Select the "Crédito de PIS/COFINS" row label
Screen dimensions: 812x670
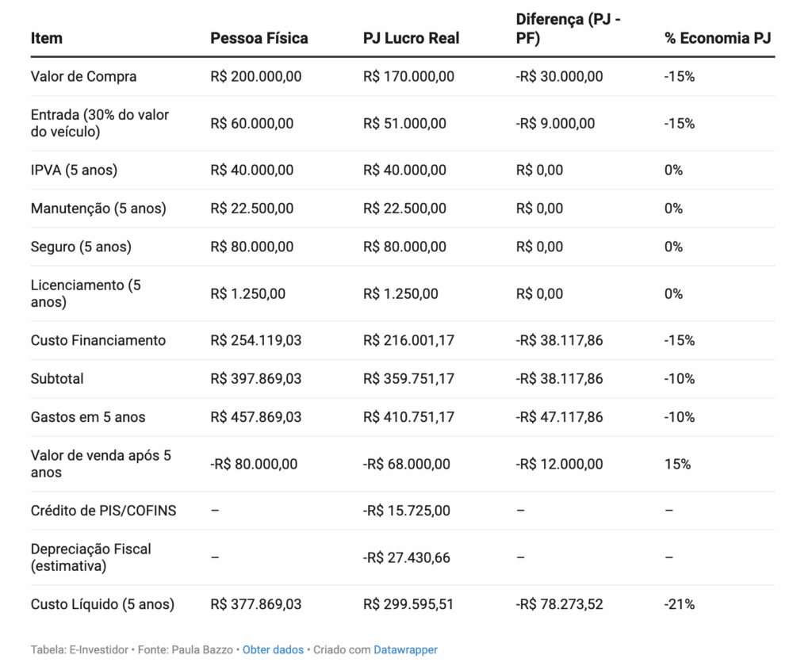pos(103,511)
